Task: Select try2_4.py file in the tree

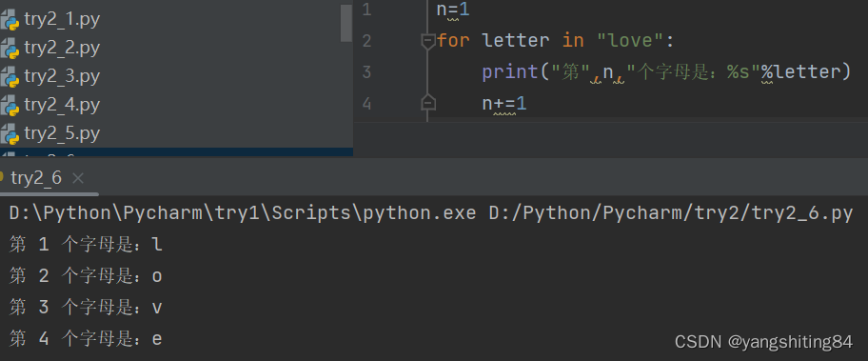Action: coord(62,105)
